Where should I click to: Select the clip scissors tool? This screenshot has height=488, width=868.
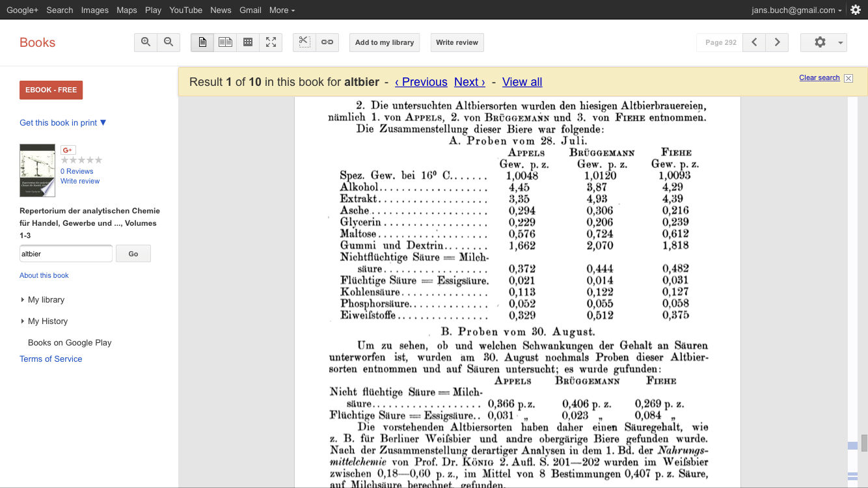[x=304, y=42]
